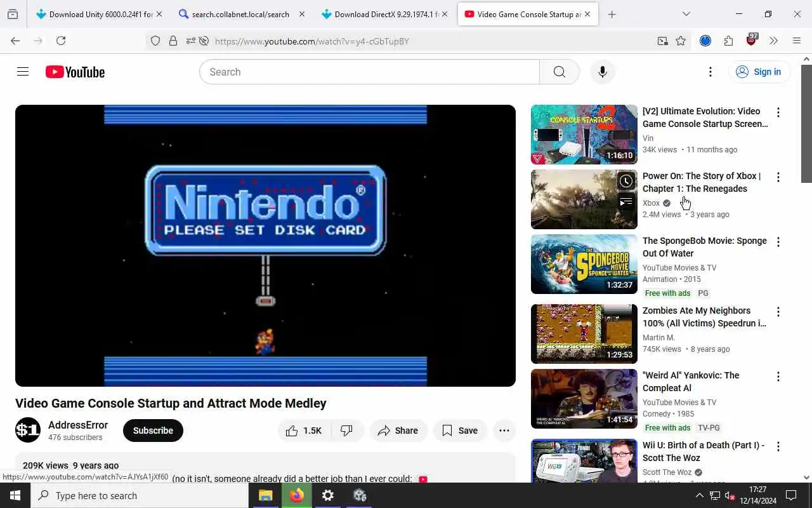Viewport: 812px width, 508px height.
Task: Open site permissions icon in address bar
Action: pyautogui.click(x=190, y=41)
